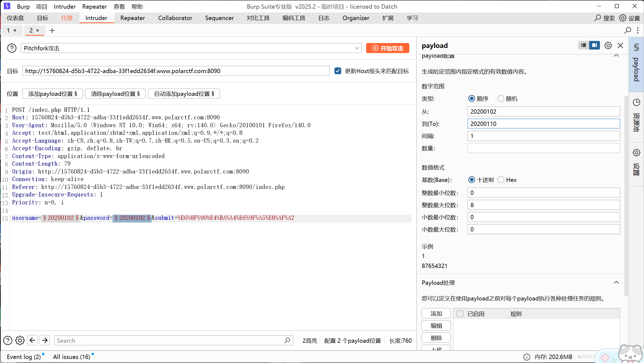Select the random (随机) number type
The image size is (644, 363).
501,99
